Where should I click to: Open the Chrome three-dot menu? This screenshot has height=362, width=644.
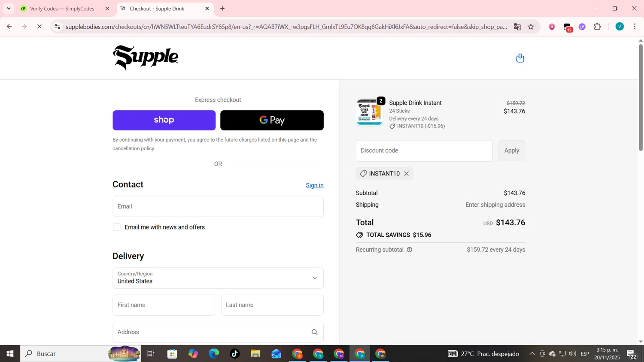635,27
